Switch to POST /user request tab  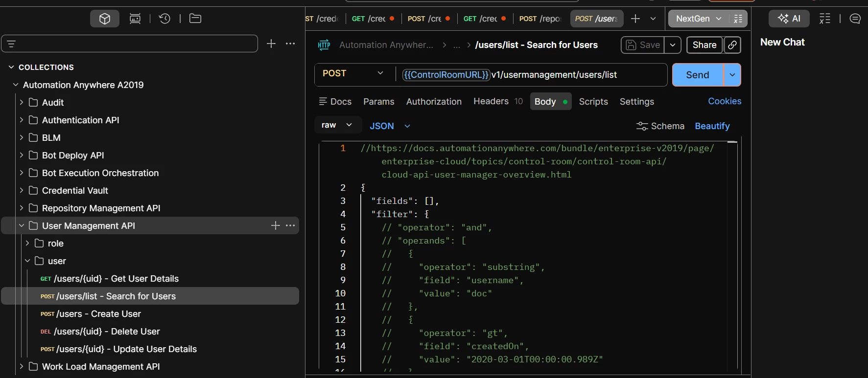tap(597, 19)
